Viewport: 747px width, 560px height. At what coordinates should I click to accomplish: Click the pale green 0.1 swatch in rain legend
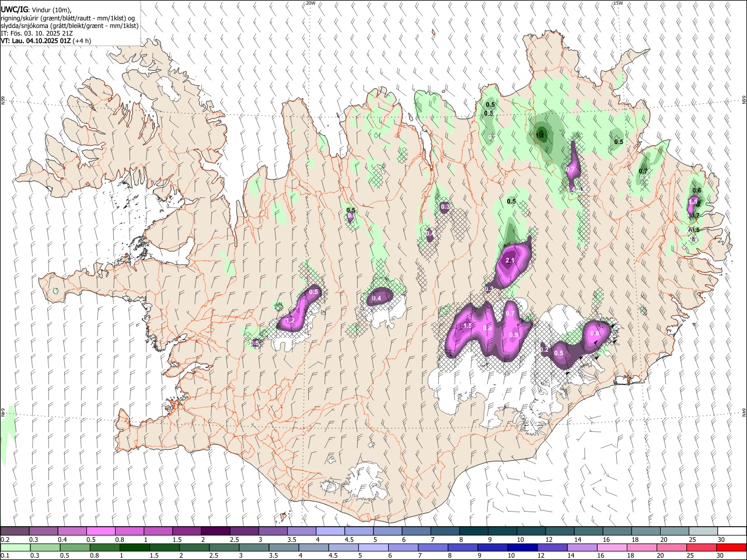tap(15, 548)
